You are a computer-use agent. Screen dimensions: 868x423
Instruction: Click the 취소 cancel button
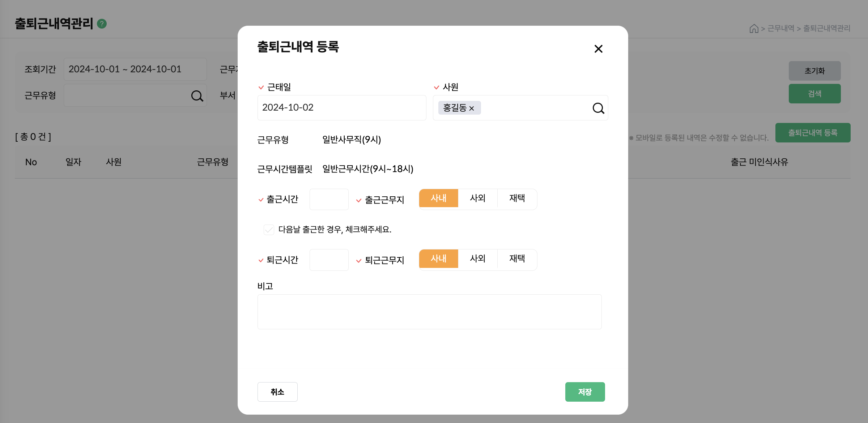(x=277, y=392)
